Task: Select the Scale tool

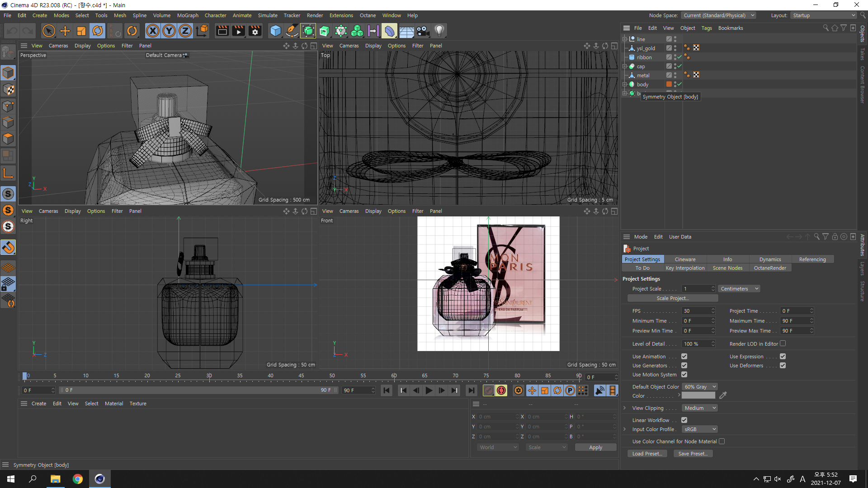Action: coord(81,31)
